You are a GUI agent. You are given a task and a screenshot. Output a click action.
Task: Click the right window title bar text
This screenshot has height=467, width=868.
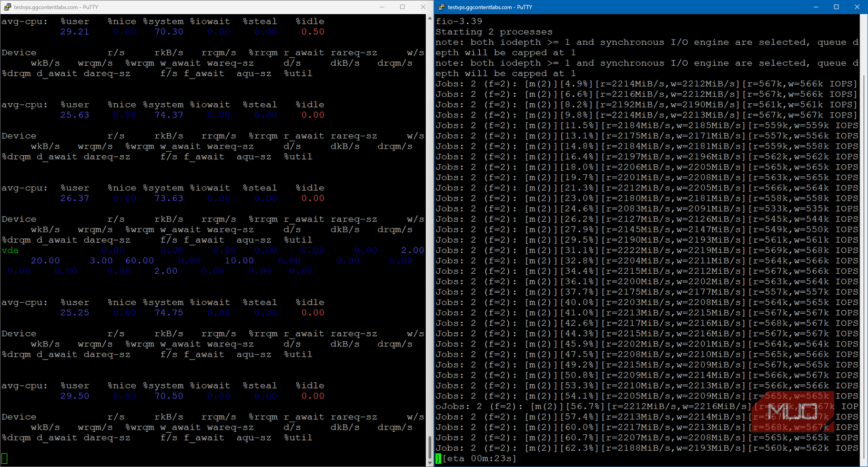pyautogui.click(x=490, y=7)
